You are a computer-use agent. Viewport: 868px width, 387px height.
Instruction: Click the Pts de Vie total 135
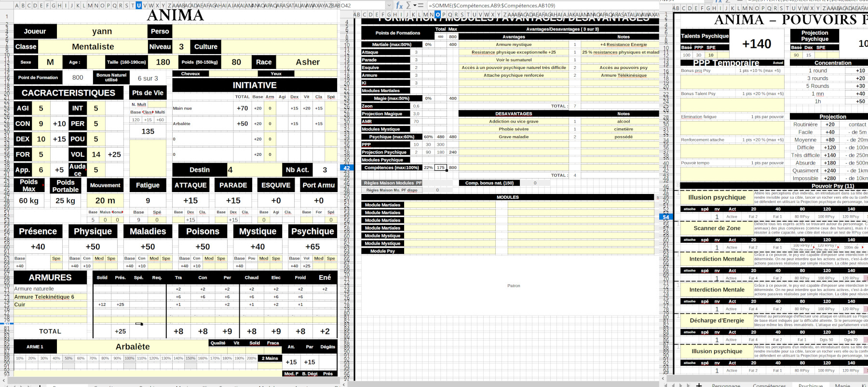pyautogui.click(x=148, y=131)
